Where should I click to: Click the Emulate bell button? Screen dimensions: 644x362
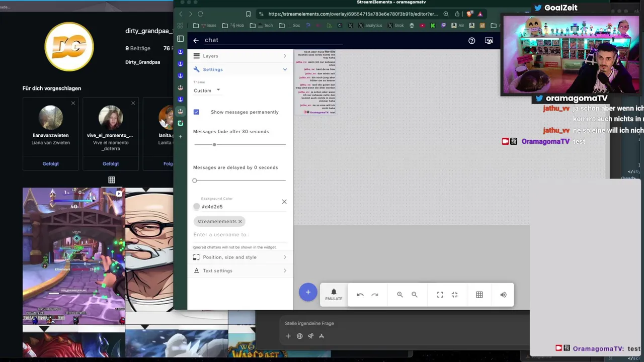click(334, 295)
